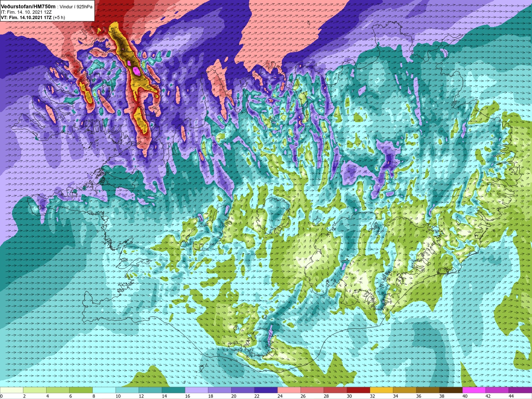This screenshot has height=399, width=532.
Task: Pick the light cyan 8–10 legend swatch
Action: 104,390
